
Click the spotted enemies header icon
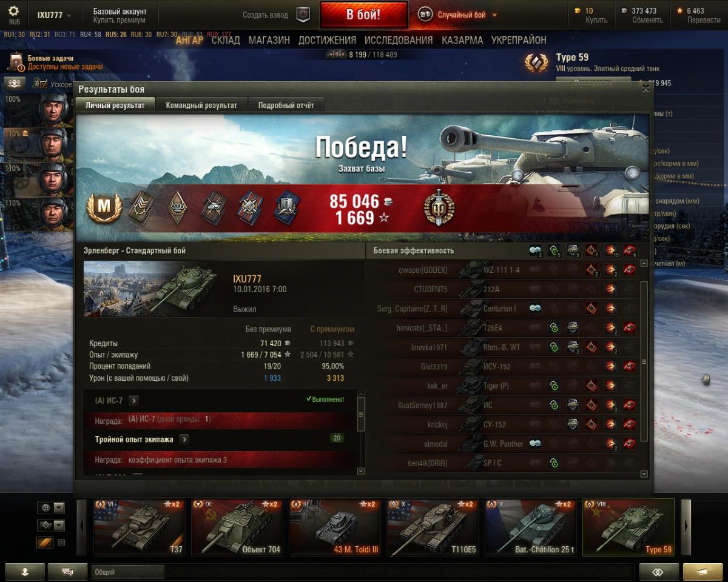click(536, 250)
